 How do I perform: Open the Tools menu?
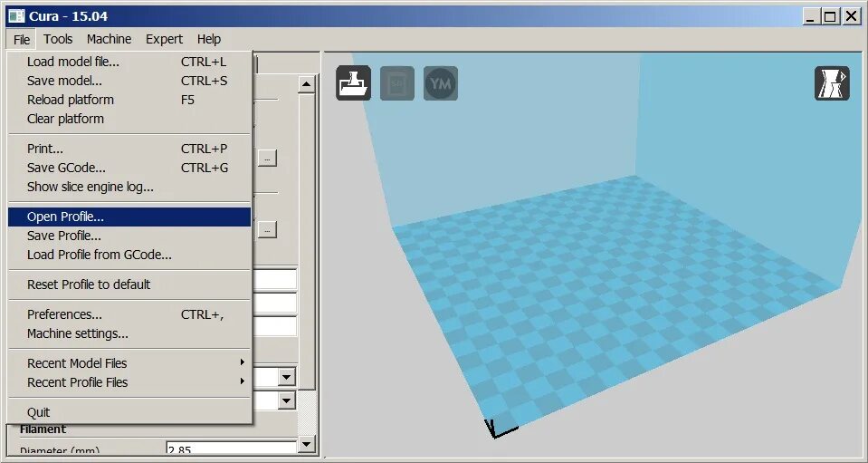pyautogui.click(x=58, y=39)
